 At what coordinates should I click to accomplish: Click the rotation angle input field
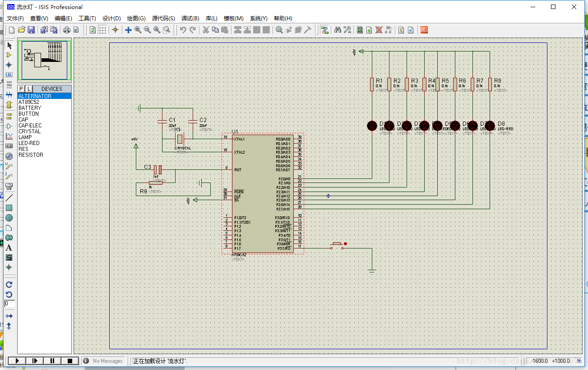click(9, 304)
